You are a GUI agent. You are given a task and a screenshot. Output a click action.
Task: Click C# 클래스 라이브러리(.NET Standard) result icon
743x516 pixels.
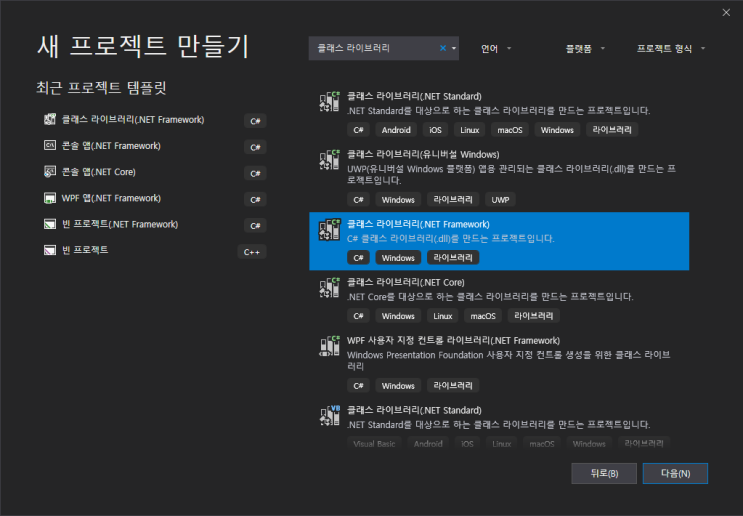pyautogui.click(x=329, y=101)
